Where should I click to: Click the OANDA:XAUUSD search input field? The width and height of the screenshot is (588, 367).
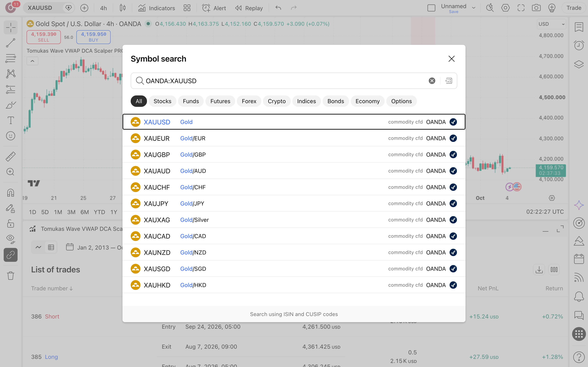click(x=280, y=81)
